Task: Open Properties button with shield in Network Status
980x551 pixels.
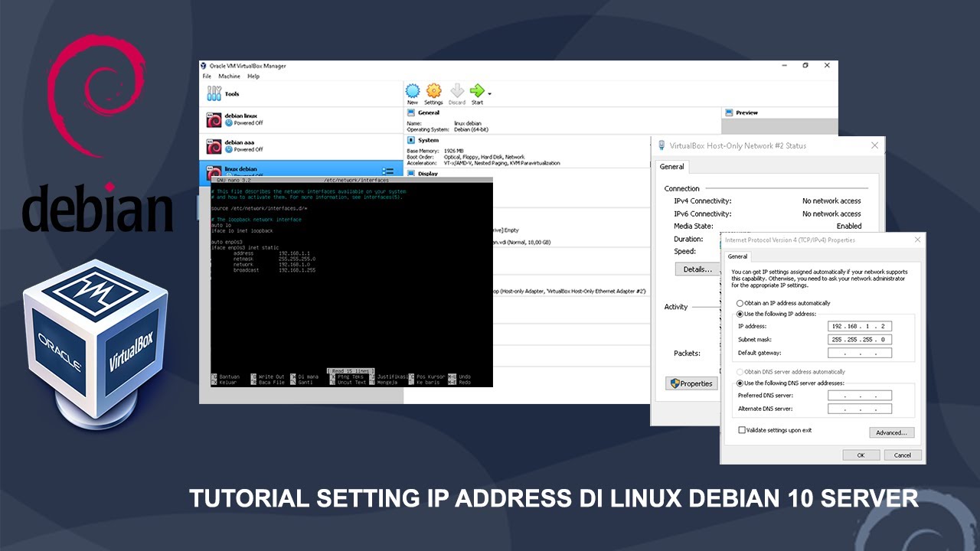Action: tap(691, 383)
